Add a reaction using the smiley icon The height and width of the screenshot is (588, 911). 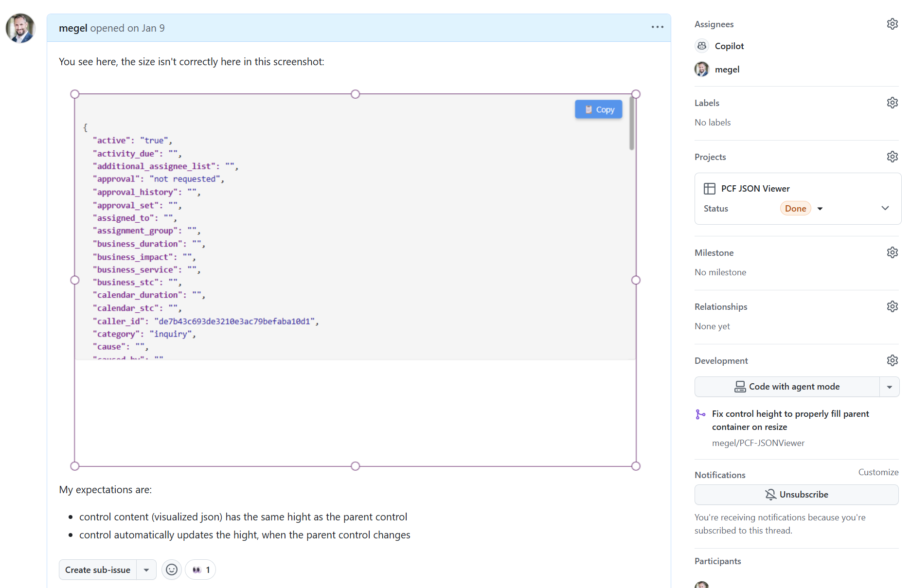171,569
